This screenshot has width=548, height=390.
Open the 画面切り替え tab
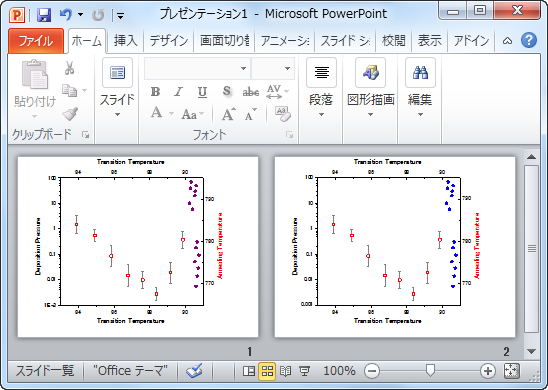click(x=224, y=41)
